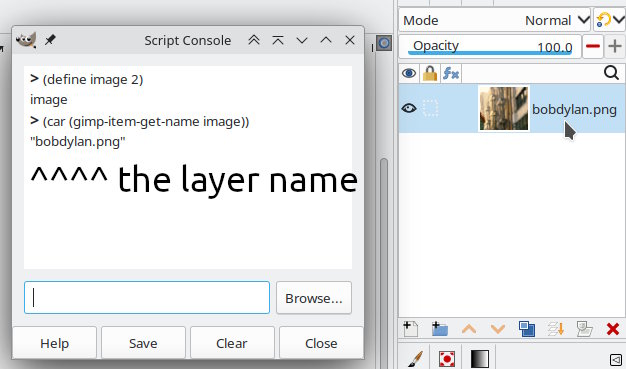Viewport: 626px width, 369px height.
Task: Click the dock configure tab menu arrow
Action: pyautogui.click(x=616, y=359)
